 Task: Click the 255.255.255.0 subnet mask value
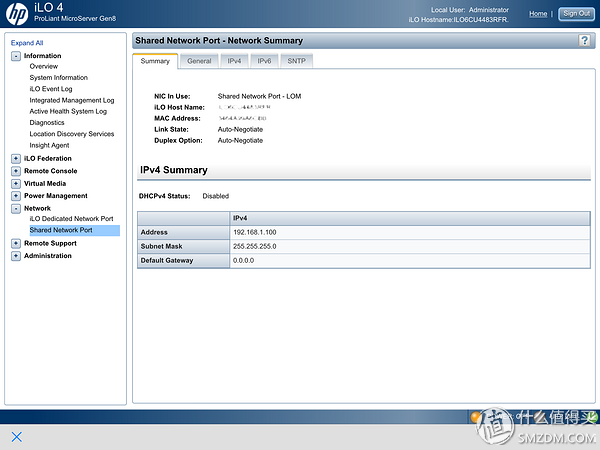[255, 246]
